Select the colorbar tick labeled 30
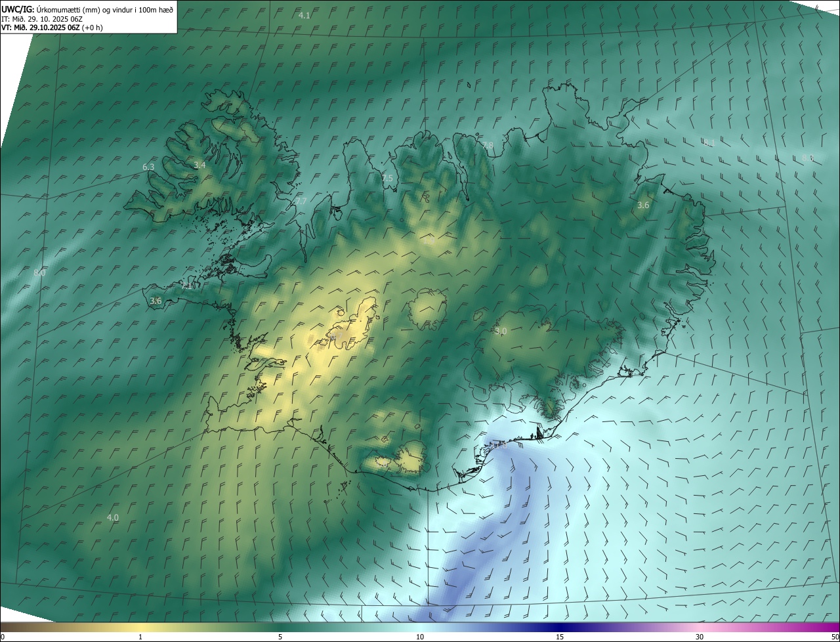 [700, 637]
